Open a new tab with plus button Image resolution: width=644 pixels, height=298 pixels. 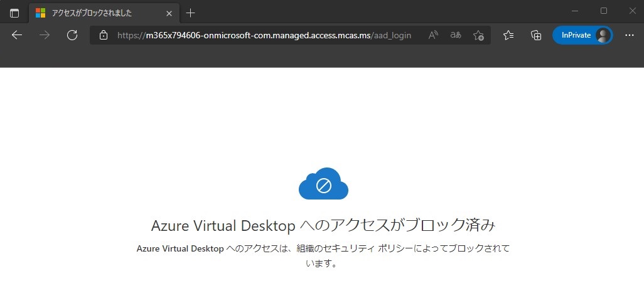click(191, 13)
